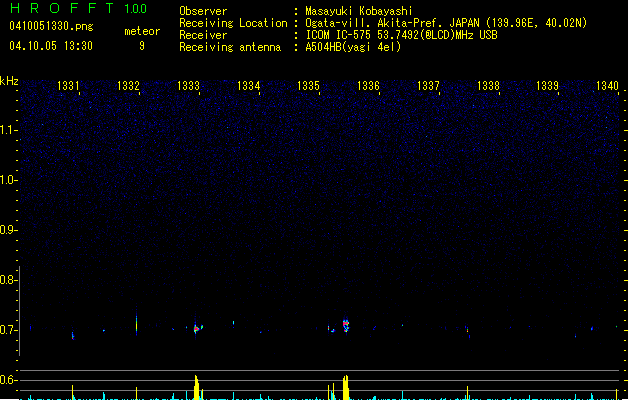This screenshot has height=400, width=629.
Task: Select the meteor count value 9
Action: (x=142, y=46)
